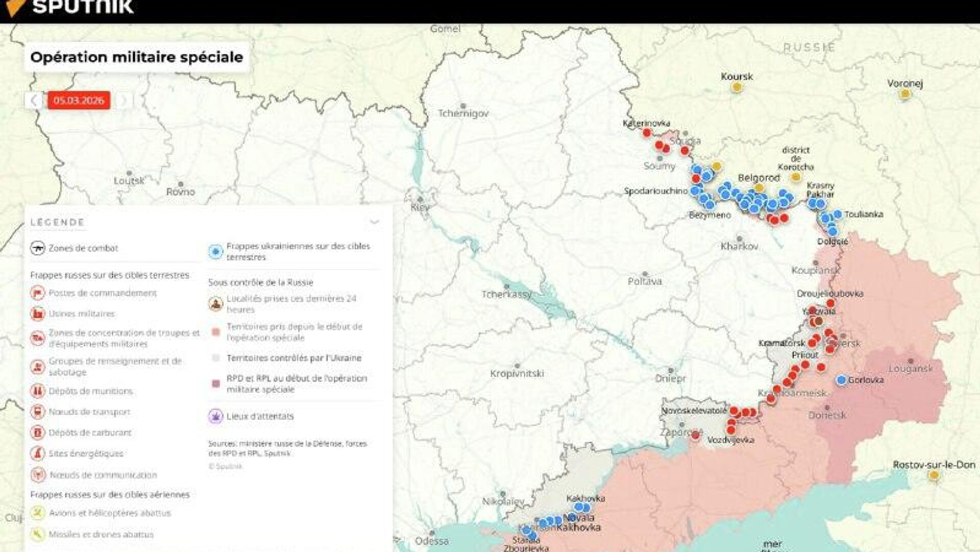Collapse the Légende panel with the chevron

374,222
